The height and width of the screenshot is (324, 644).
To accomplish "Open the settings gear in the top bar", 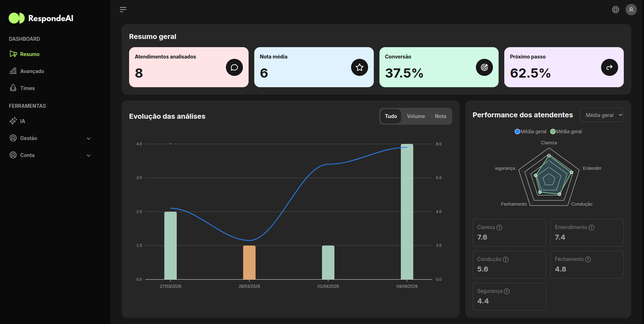I will coord(615,9).
